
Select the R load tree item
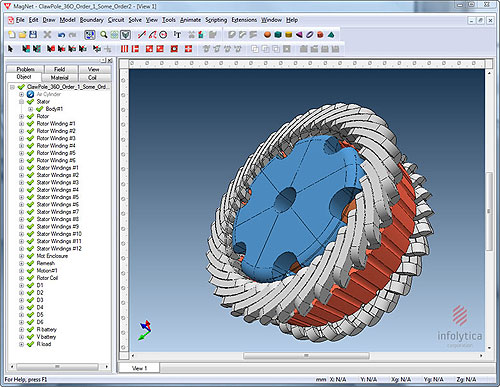coord(44,344)
